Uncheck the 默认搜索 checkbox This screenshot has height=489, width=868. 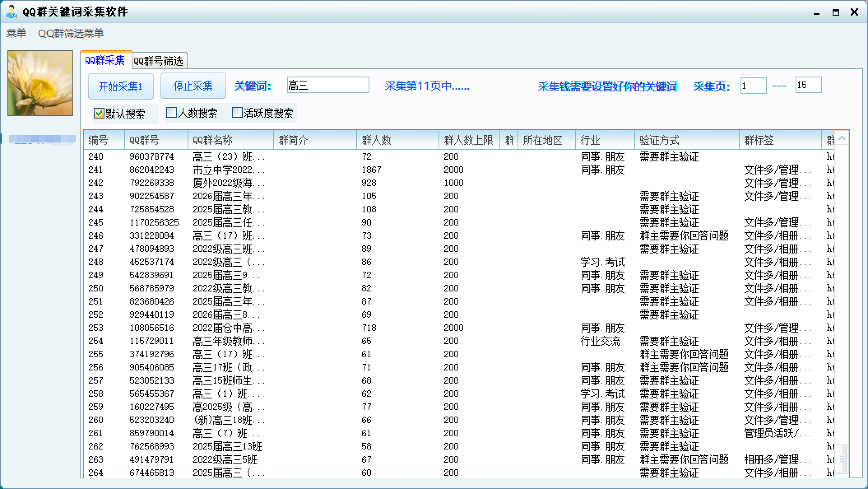99,113
